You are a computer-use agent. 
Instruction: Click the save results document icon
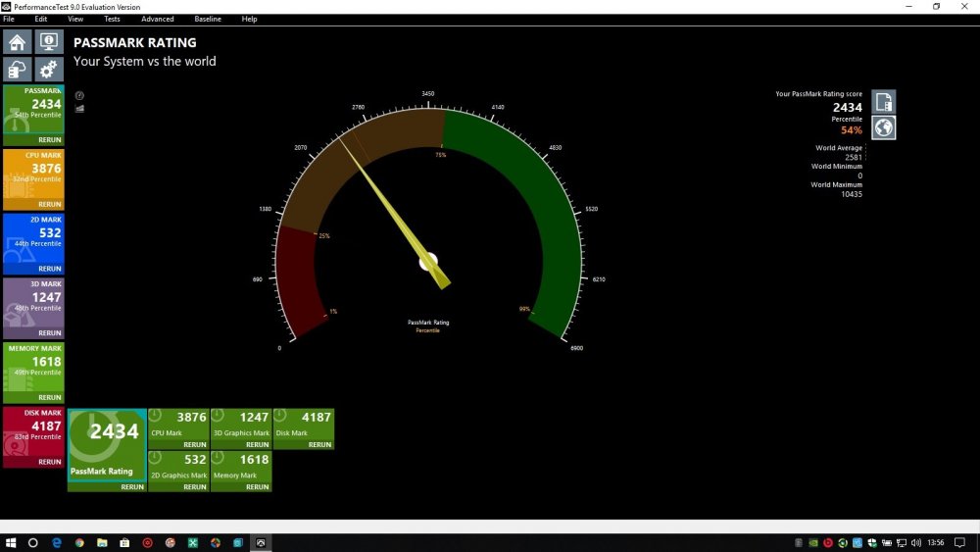(x=883, y=102)
